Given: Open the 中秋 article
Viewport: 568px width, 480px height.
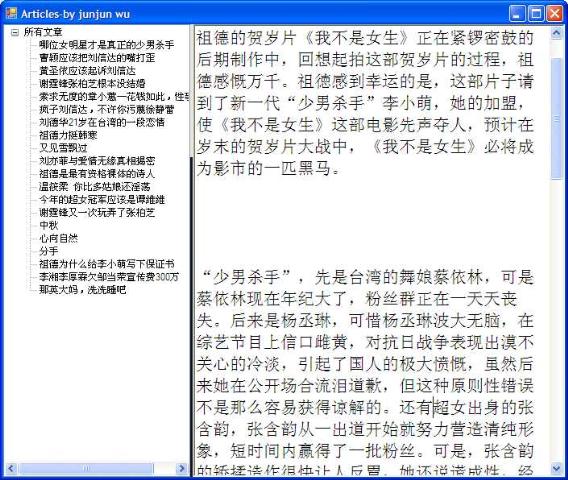Looking at the screenshot, I should [x=49, y=225].
